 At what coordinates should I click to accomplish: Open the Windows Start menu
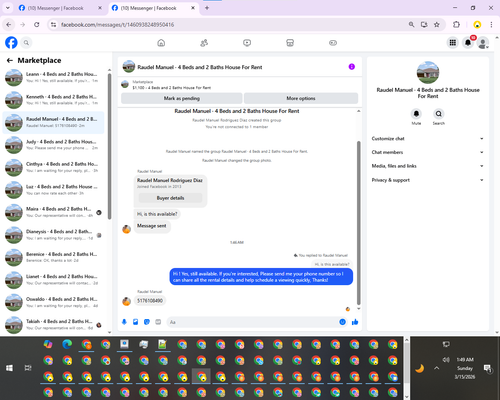click(10, 368)
